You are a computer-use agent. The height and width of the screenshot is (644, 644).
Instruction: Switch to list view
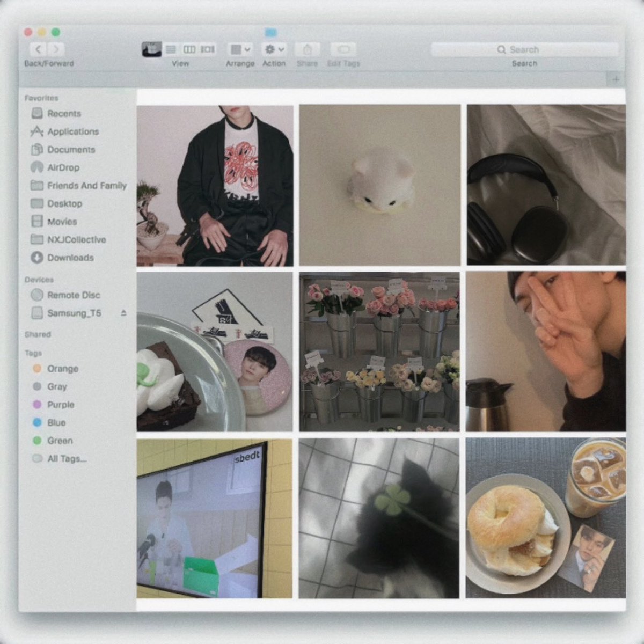click(x=171, y=49)
